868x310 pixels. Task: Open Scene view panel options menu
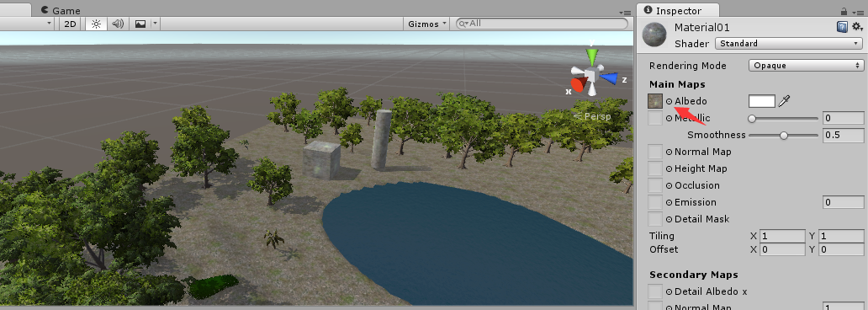click(x=624, y=12)
